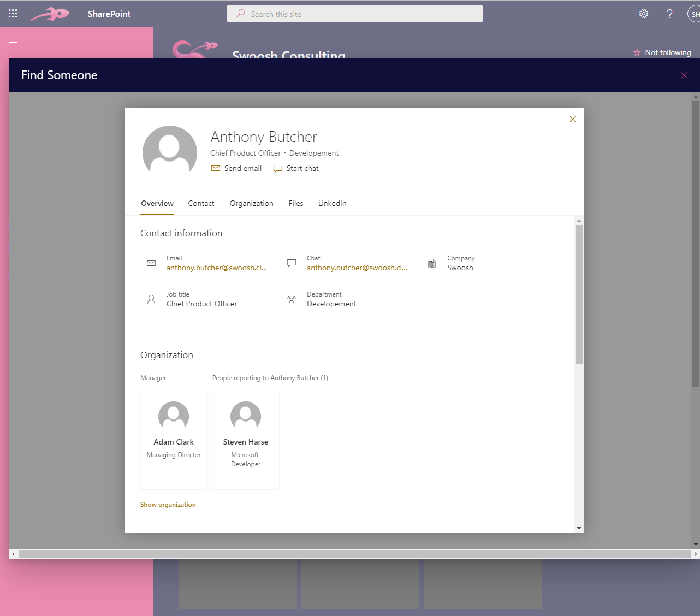Click the Show organization link

pos(168,505)
